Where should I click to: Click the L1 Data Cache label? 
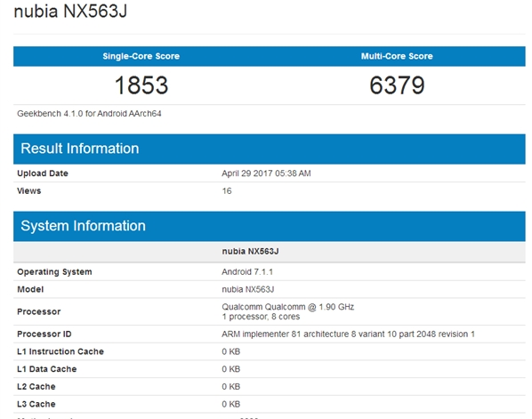click(x=47, y=369)
